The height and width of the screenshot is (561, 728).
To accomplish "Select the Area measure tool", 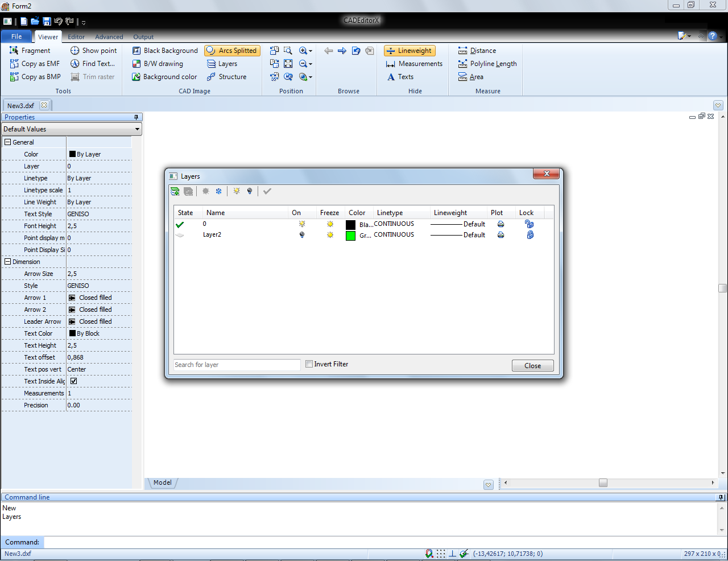I will tap(470, 77).
